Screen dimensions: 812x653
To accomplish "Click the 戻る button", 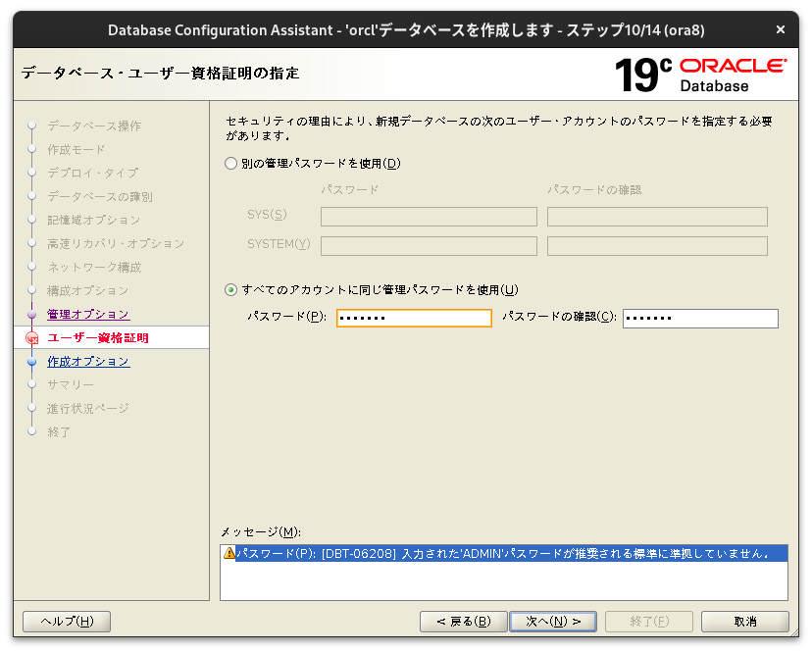I will [463, 621].
